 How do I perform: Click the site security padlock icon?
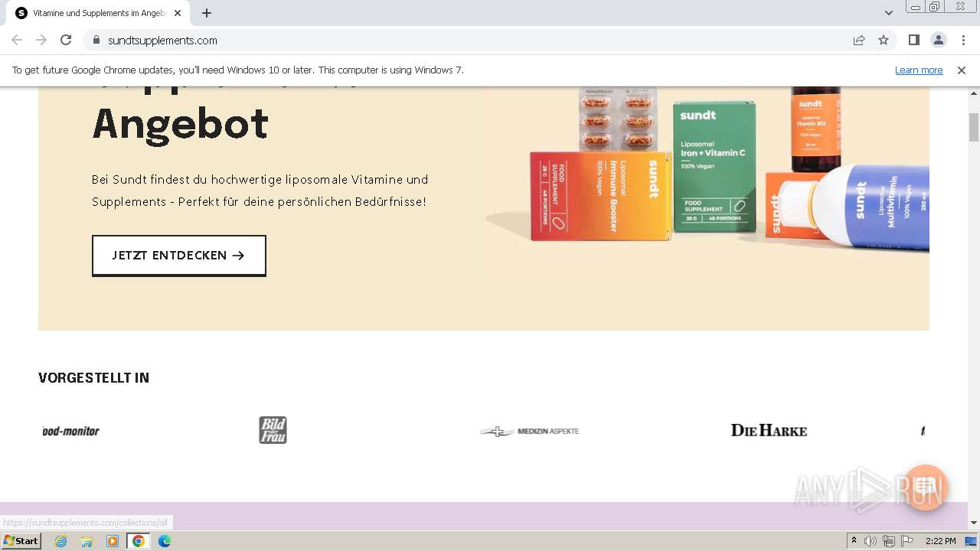pos(96,40)
